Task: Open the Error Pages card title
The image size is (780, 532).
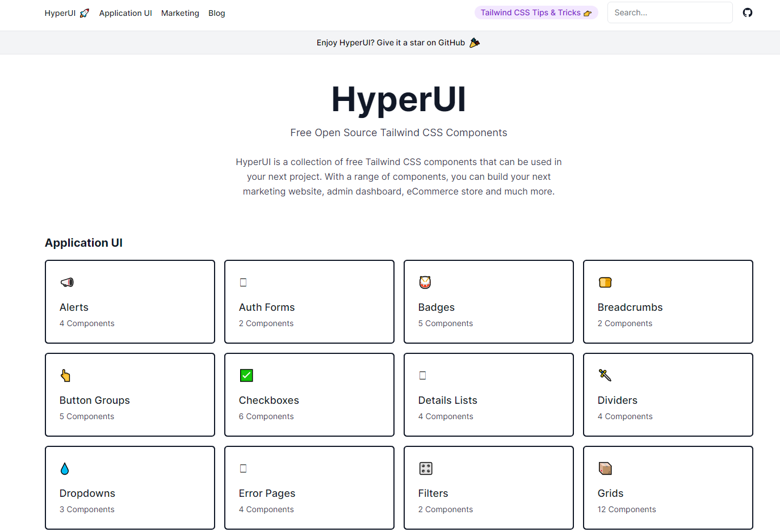Action: point(267,493)
